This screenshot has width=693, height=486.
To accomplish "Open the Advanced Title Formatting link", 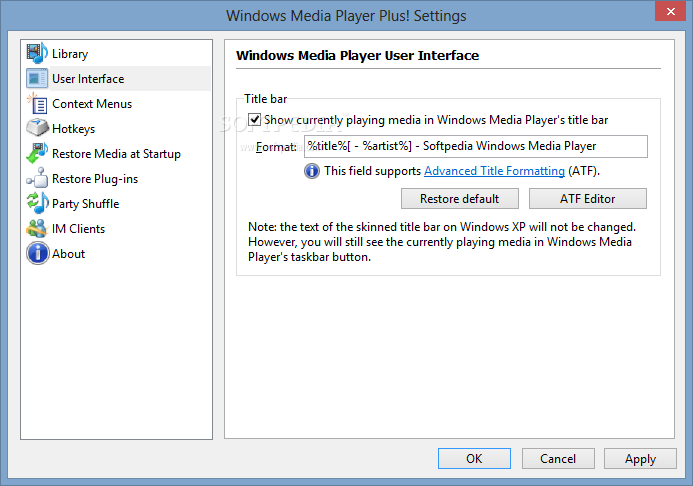I will pyautogui.click(x=494, y=171).
